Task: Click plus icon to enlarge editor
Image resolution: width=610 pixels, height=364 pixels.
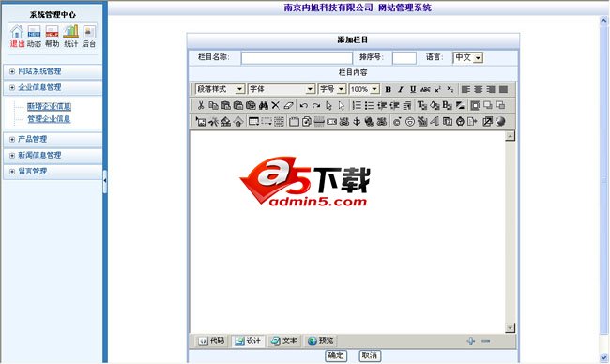Action: [x=471, y=341]
